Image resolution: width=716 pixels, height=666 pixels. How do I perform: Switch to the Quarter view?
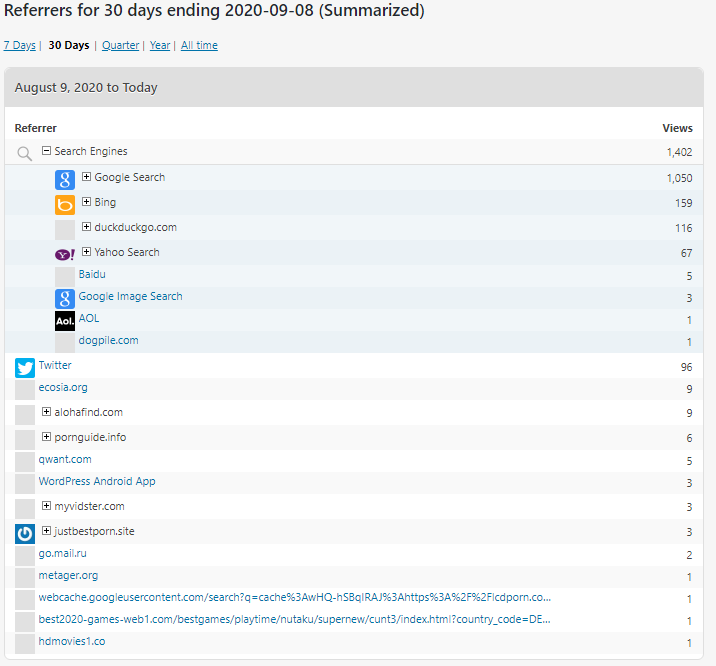pos(120,46)
